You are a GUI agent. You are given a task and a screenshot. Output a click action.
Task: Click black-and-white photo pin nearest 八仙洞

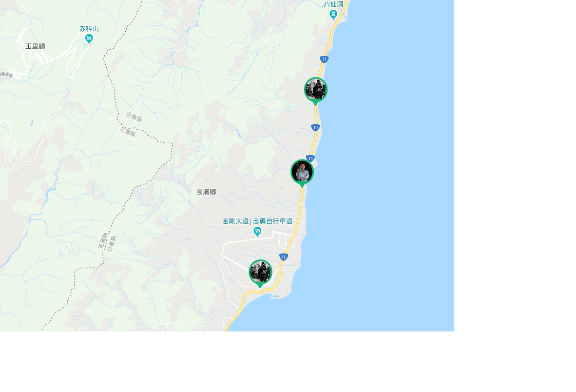[x=316, y=90]
